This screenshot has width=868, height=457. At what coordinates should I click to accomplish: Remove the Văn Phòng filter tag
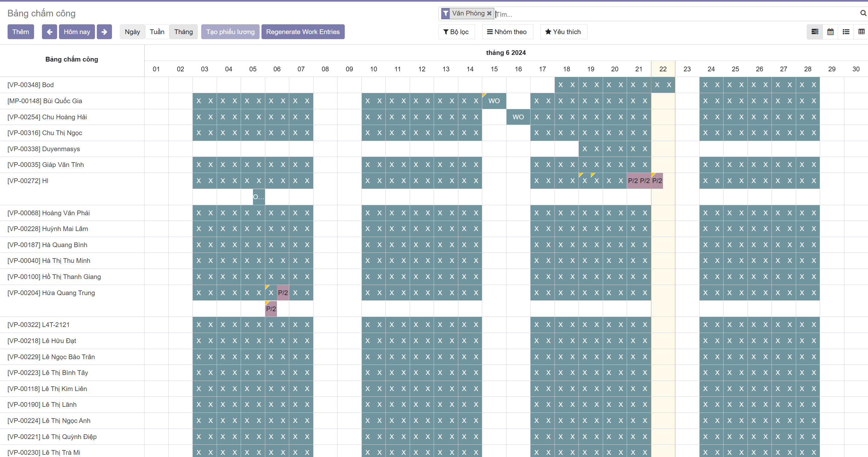coord(489,13)
